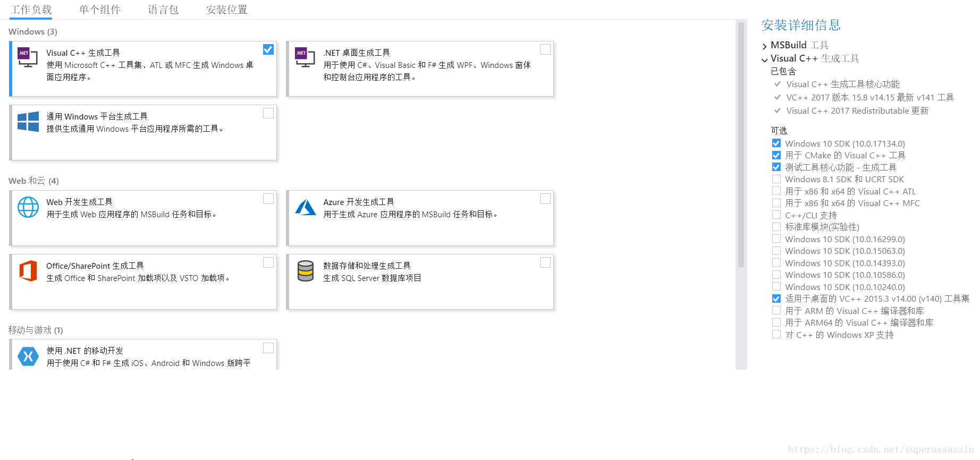
Task: Switch to the 工作负载 tab
Action: tap(31, 10)
